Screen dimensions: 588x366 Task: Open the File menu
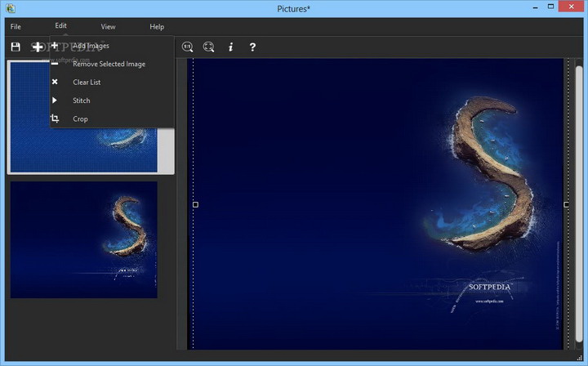(16, 27)
